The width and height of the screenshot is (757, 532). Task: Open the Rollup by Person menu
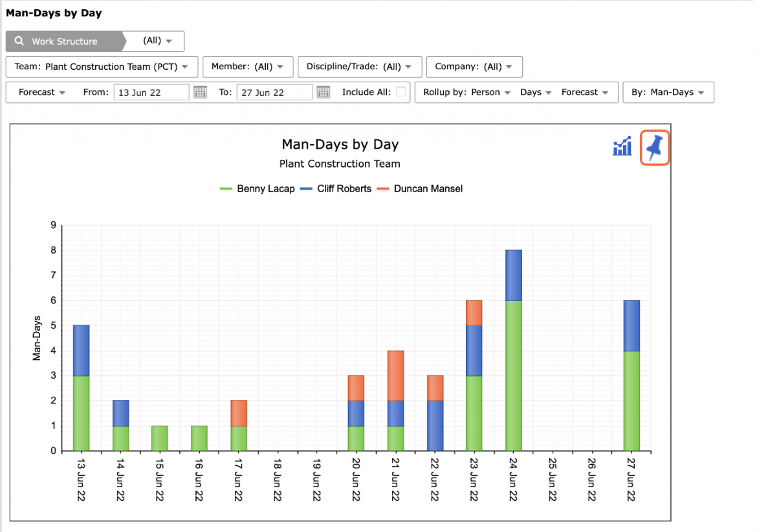pos(466,92)
